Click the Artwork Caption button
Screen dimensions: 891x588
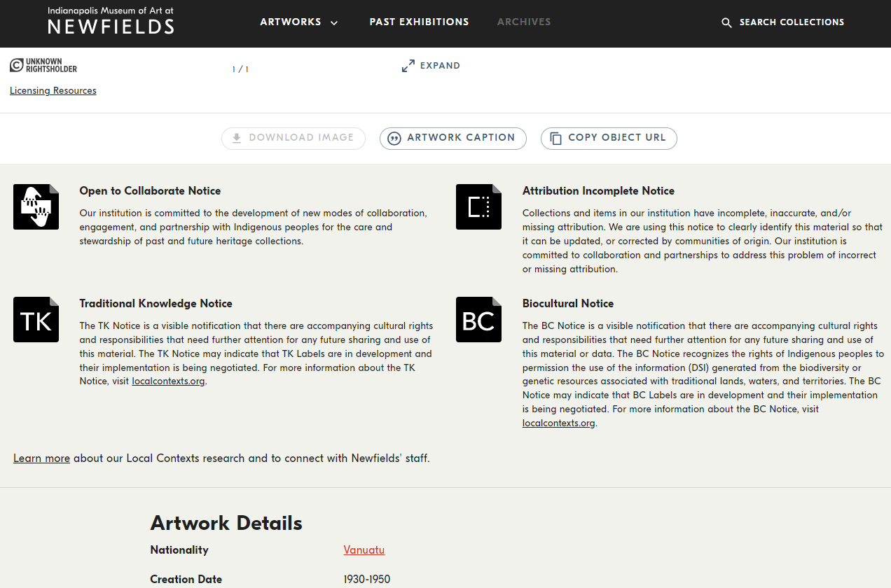[x=453, y=138]
